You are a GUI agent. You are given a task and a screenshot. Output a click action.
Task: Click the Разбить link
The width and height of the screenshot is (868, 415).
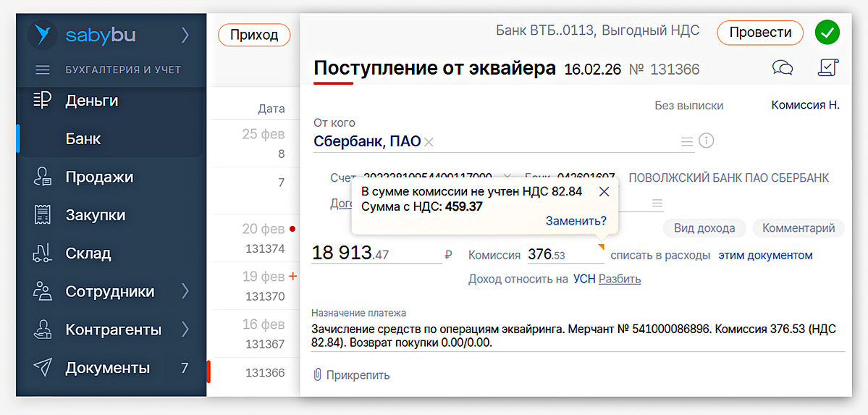click(x=619, y=279)
